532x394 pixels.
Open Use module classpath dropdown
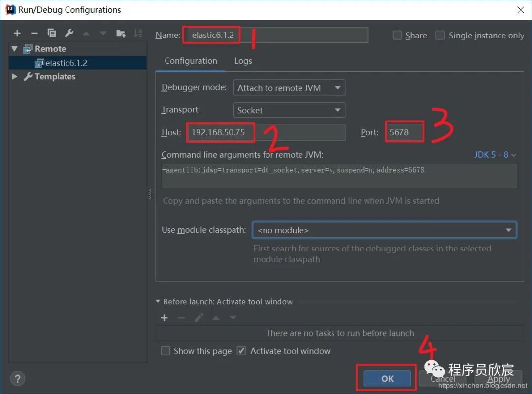(384, 230)
